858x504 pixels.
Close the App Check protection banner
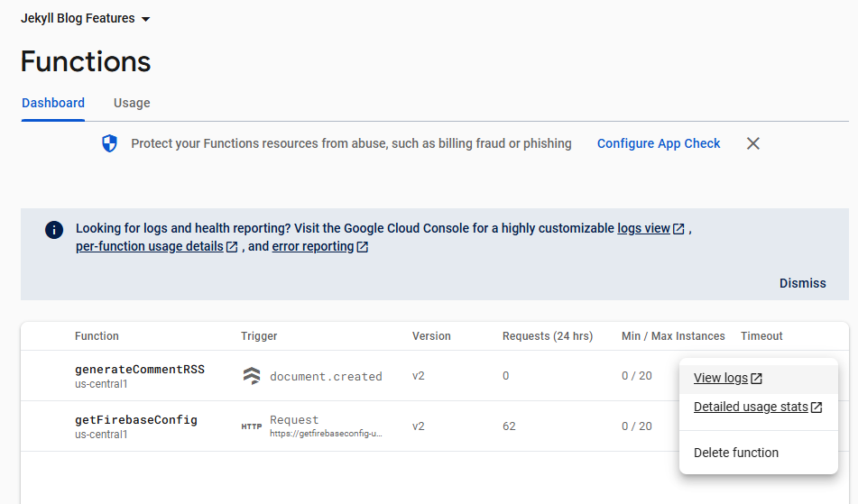pos(753,143)
